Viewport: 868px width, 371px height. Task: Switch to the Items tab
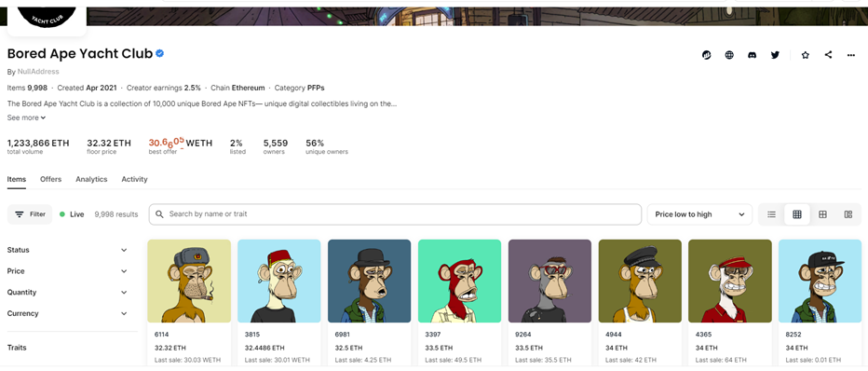click(x=17, y=179)
